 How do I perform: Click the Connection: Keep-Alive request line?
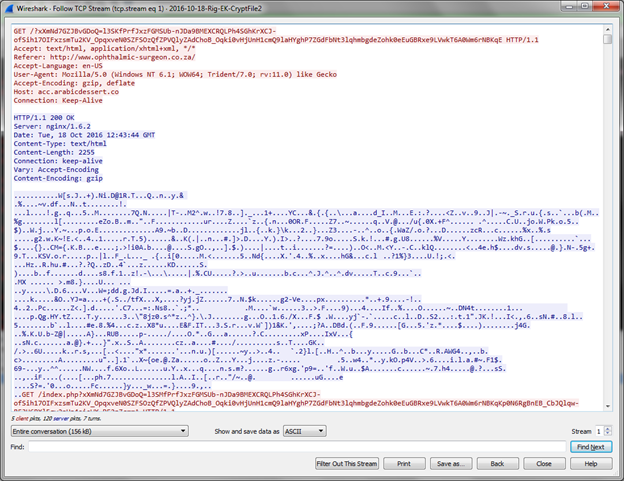[x=58, y=100]
